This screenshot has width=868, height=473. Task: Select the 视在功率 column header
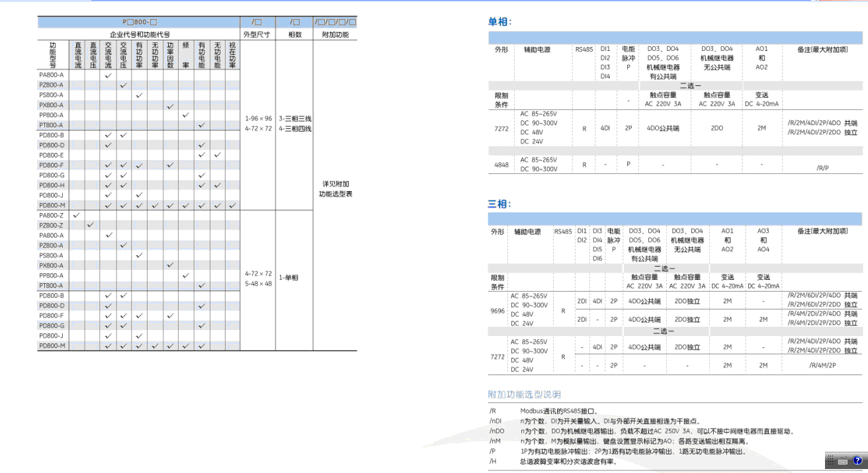(x=232, y=55)
